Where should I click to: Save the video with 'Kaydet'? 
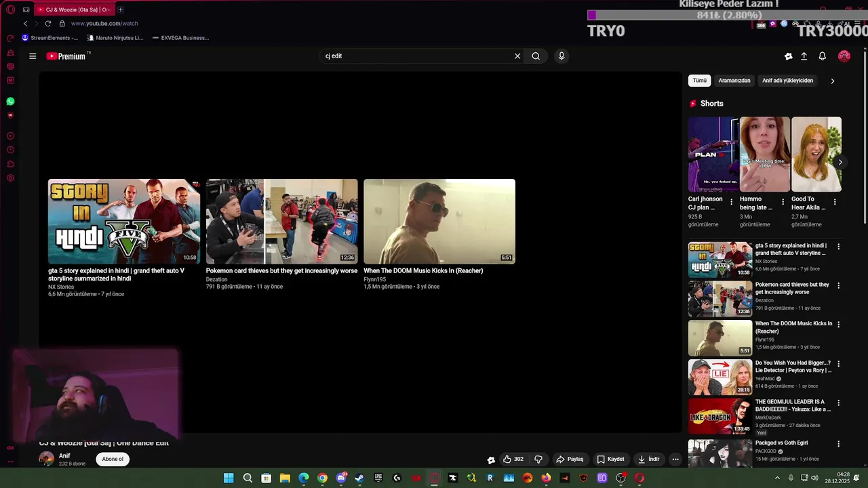coord(610,459)
